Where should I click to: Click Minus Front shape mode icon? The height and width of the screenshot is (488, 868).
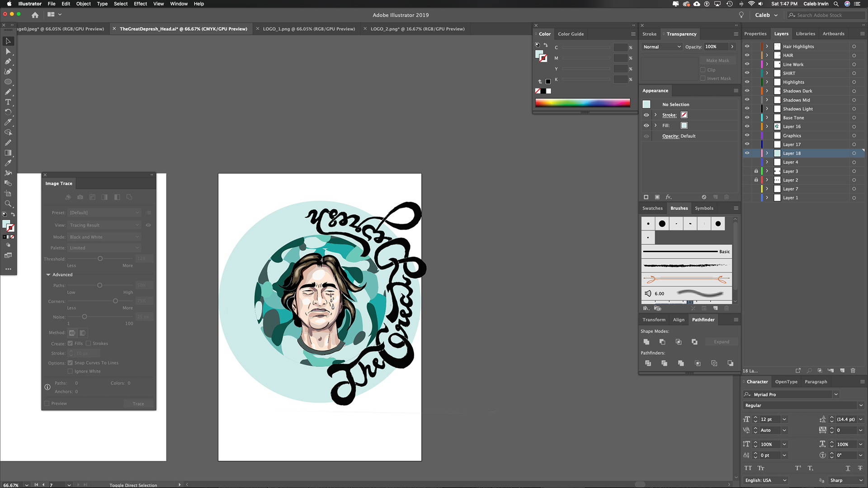click(x=662, y=342)
